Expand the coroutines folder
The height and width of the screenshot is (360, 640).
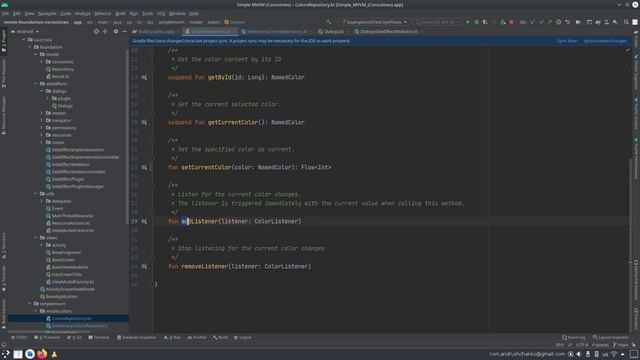pyautogui.click(x=42, y=62)
